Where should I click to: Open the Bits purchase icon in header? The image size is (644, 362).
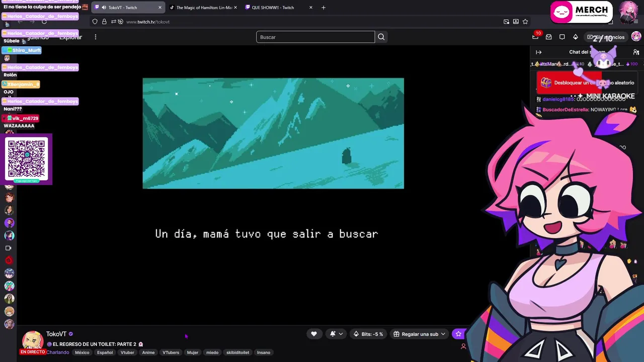pos(576,37)
